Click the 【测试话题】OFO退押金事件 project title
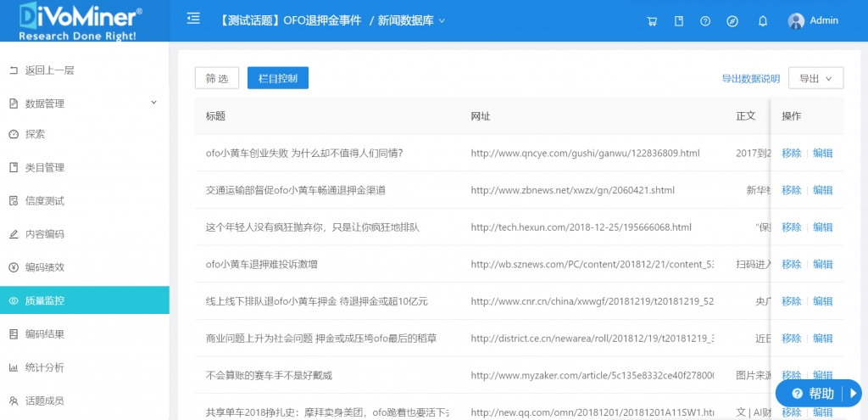 coord(289,20)
